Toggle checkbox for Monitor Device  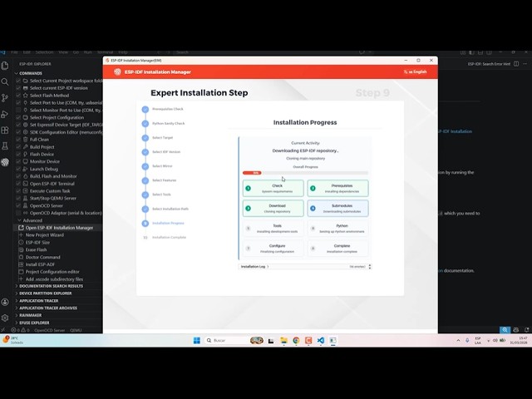click(x=18, y=161)
